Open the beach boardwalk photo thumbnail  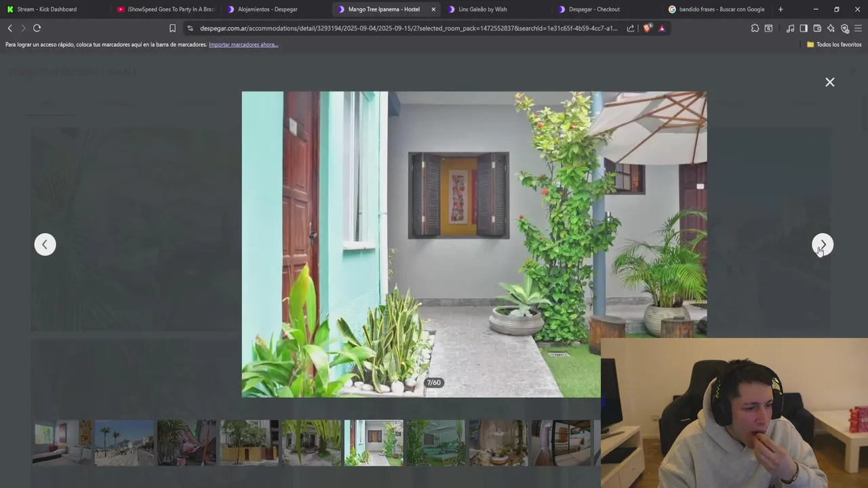pyautogui.click(x=124, y=443)
